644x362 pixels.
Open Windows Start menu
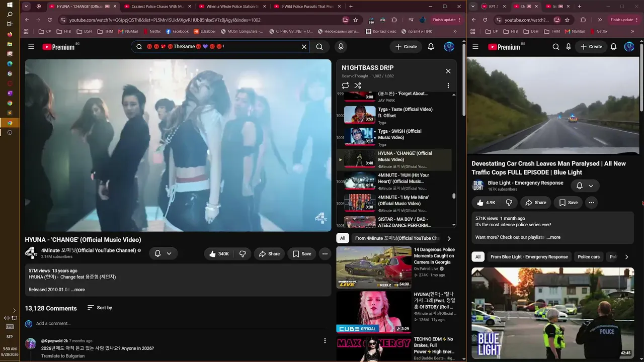tap(10, 5)
